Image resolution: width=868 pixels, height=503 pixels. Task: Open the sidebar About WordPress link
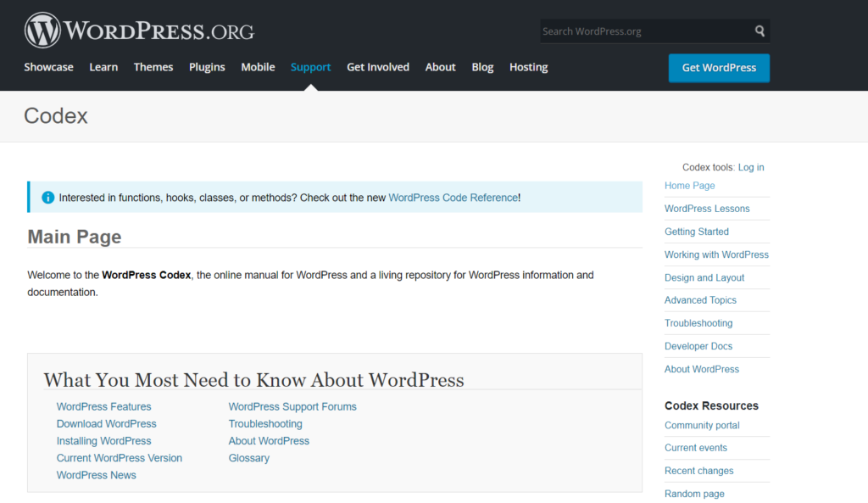point(701,370)
